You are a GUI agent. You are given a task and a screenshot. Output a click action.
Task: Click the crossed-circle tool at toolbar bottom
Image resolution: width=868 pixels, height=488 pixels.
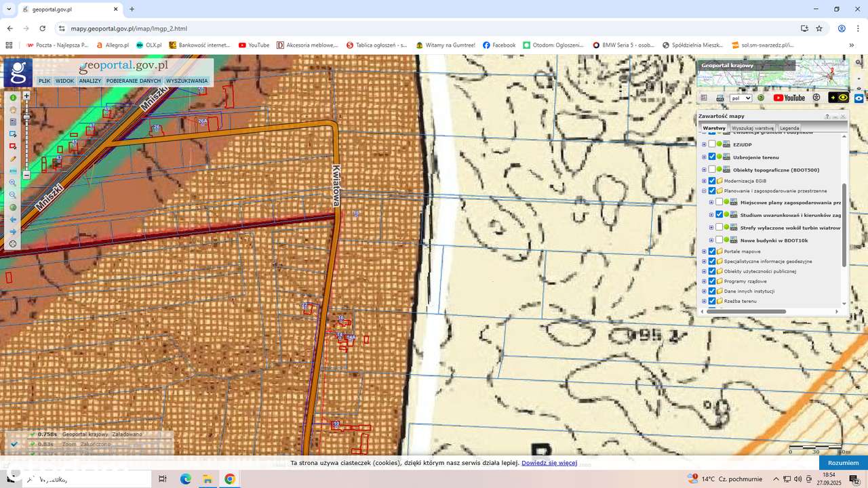[x=13, y=244]
